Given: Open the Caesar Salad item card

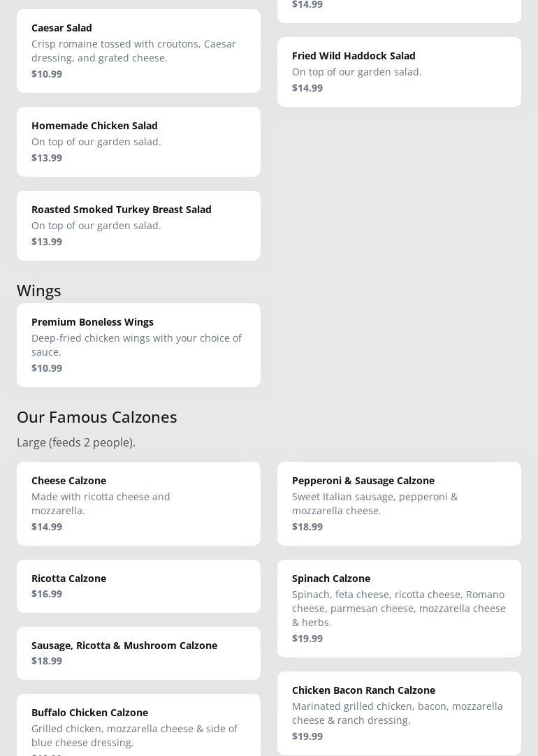Looking at the screenshot, I should 138,50.
